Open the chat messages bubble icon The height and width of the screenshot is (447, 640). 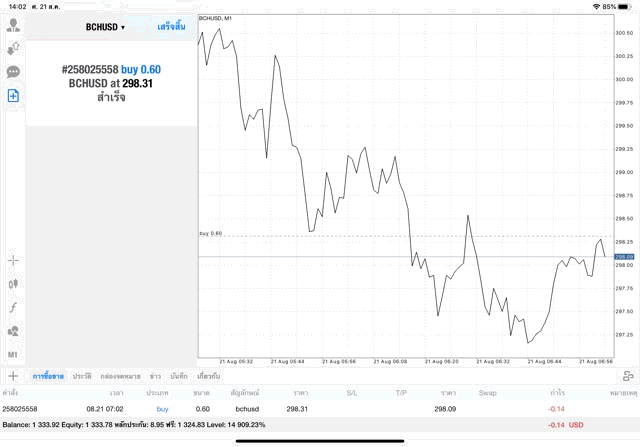[x=13, y=72]
